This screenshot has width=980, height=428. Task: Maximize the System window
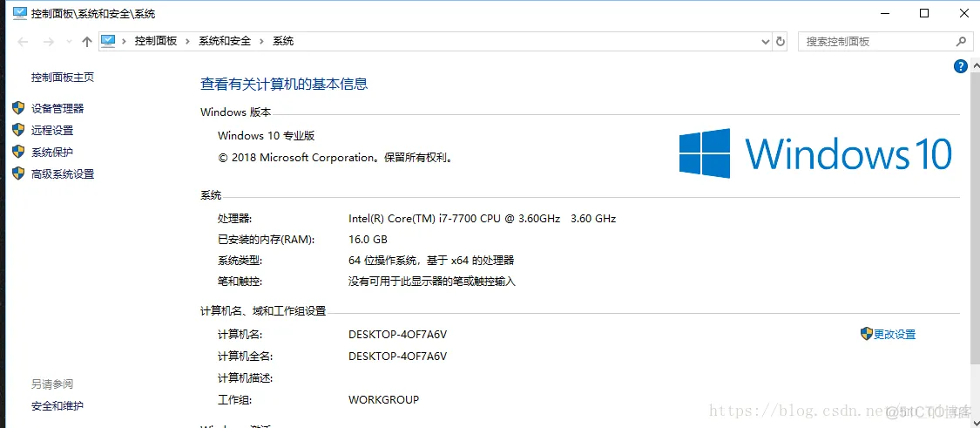pos(923,12)
